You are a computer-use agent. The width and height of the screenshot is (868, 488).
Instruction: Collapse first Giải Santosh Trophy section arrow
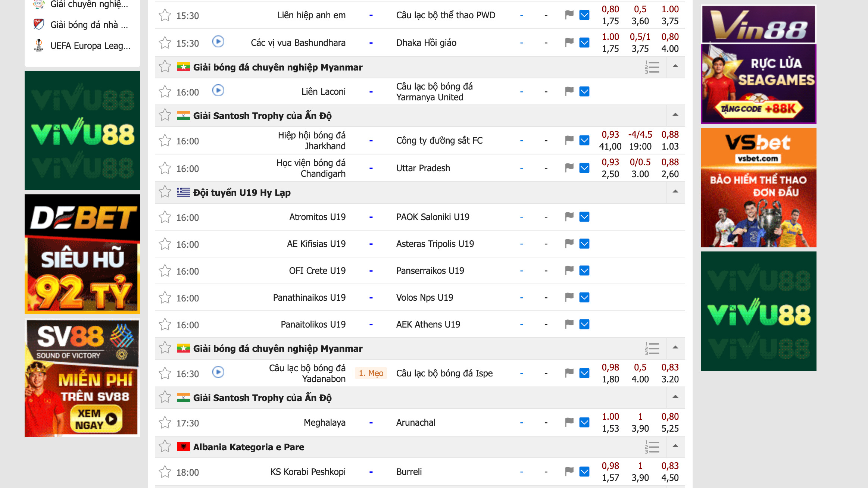pos(675,115)
